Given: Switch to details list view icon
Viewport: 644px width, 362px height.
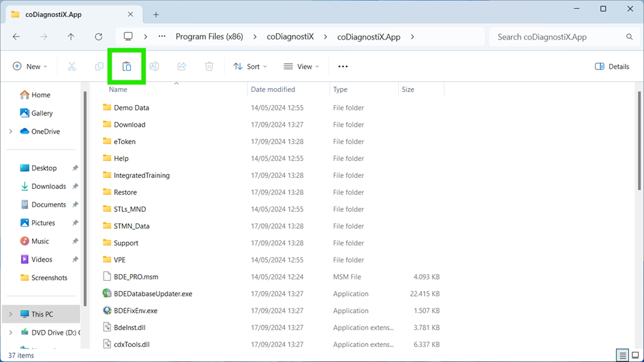Looking at the screenshot, I should point(623,355).
